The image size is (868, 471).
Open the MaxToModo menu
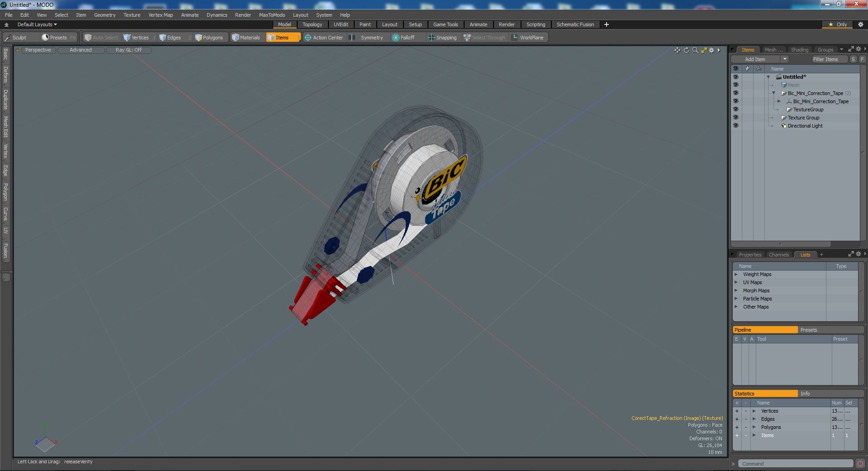pyautogui.click(x=272, y=15)
